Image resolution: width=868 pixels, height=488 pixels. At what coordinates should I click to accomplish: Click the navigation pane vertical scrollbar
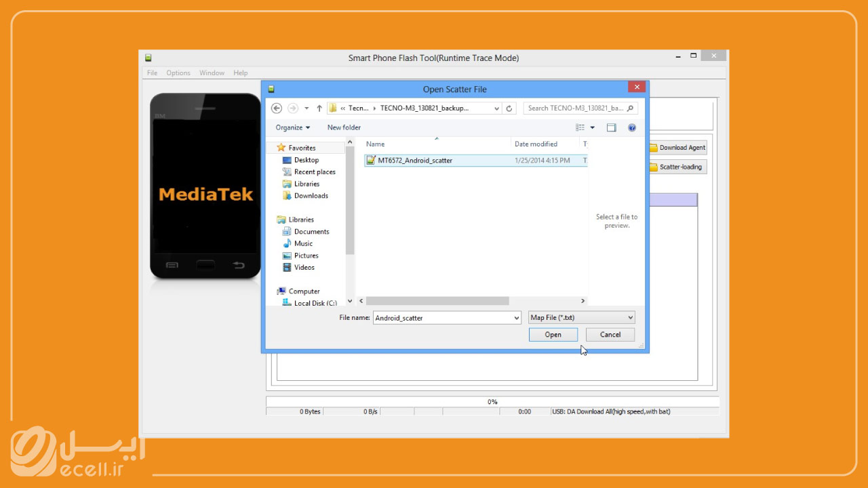coord(350,201)
